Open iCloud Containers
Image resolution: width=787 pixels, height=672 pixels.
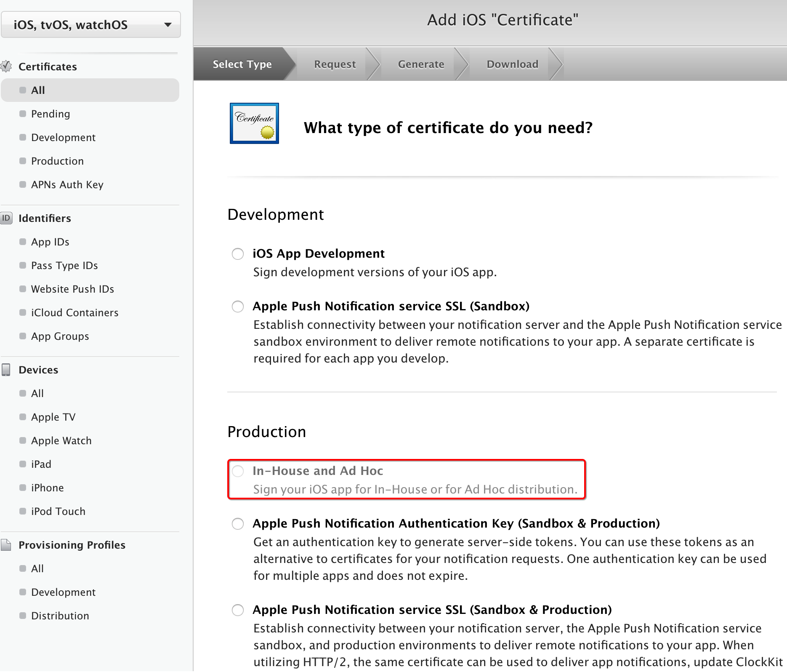pos(74,312)
